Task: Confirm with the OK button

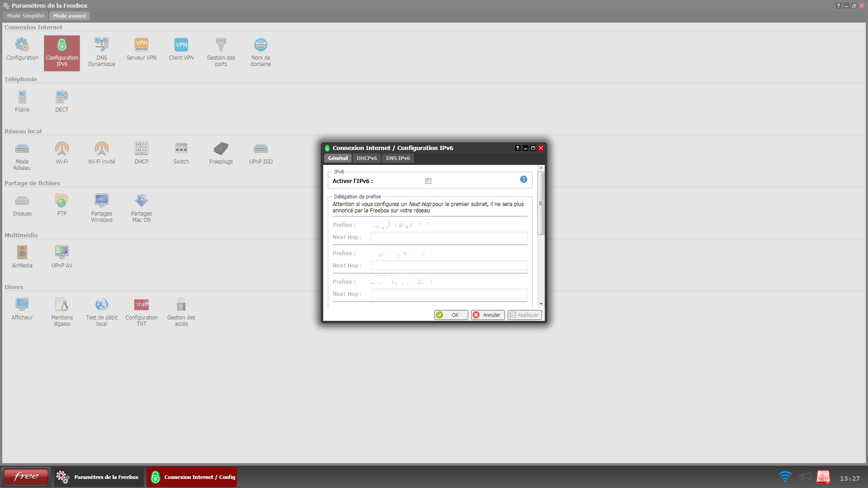Action: 451,315
